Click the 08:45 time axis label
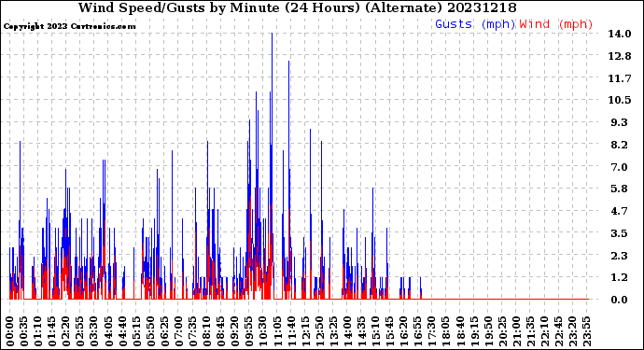644x350 pixels. click(x=221, y=331)
